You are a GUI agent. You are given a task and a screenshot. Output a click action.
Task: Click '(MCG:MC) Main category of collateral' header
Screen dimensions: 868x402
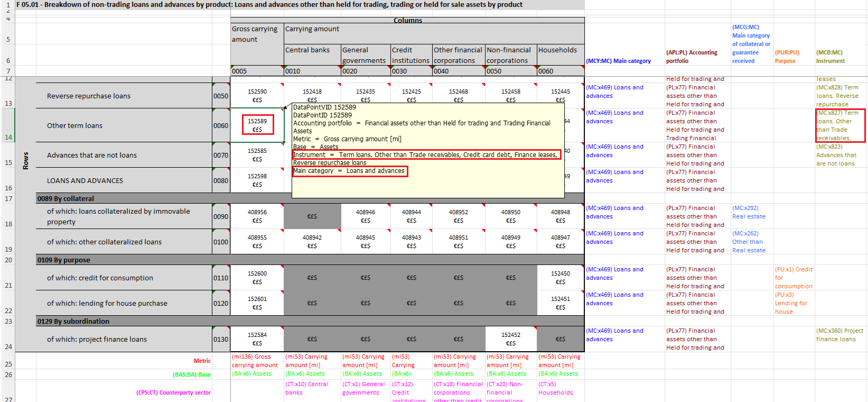coord(751,44)
